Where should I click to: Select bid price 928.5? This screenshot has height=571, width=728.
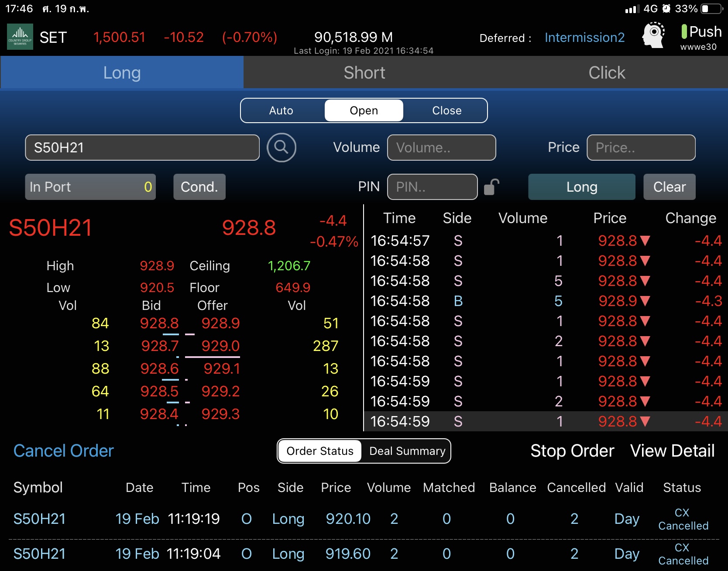[x=159, y=391]
